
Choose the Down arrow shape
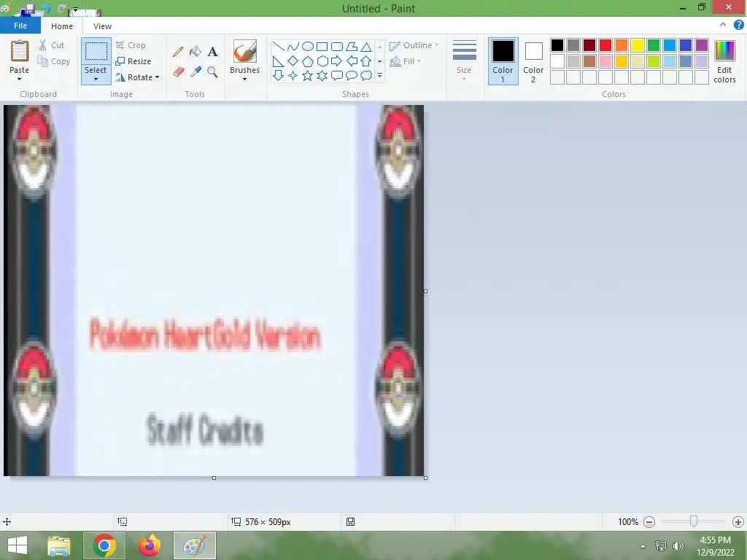[x=278, y=75]
